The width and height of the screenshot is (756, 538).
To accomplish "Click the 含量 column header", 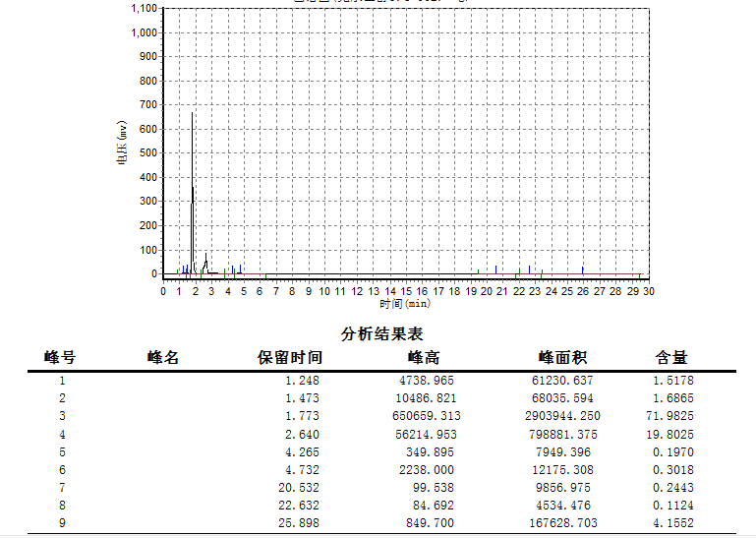I will [x=671, y=358].
